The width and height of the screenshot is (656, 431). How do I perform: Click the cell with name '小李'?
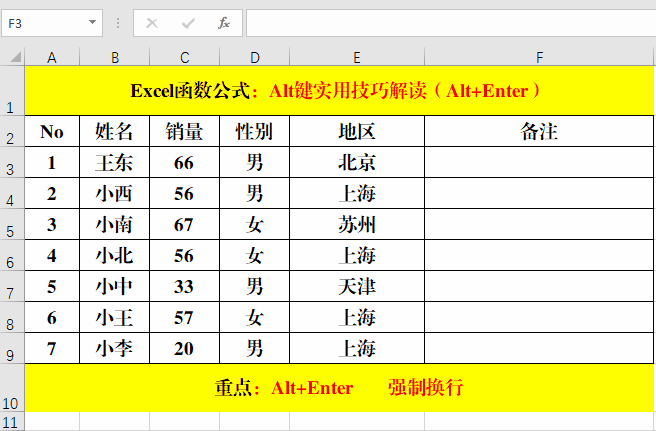114,348
